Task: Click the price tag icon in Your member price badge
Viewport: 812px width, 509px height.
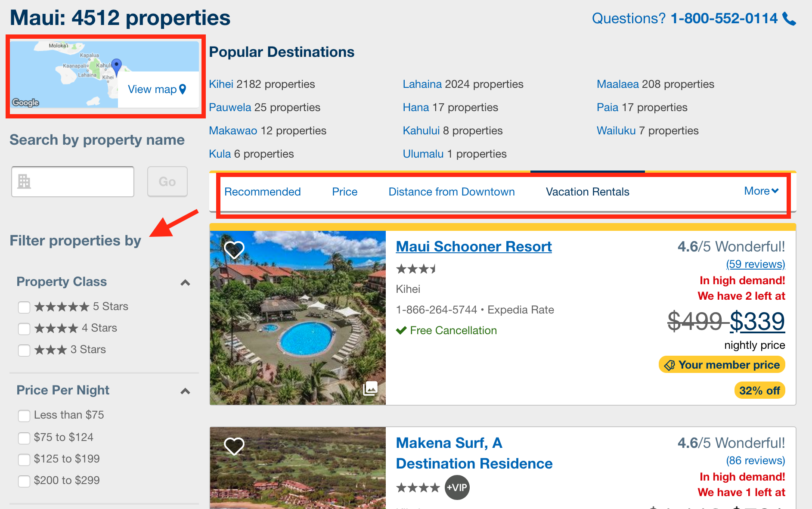Action: point(669,365)
